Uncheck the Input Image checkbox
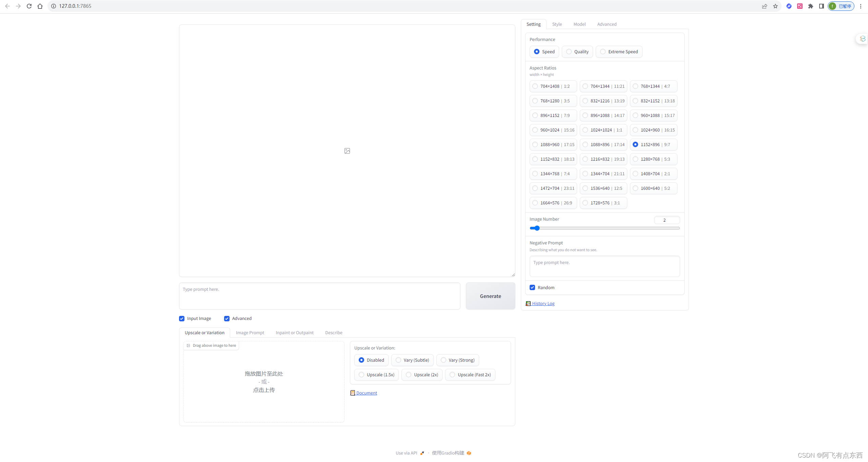 [x=182, y=319]
